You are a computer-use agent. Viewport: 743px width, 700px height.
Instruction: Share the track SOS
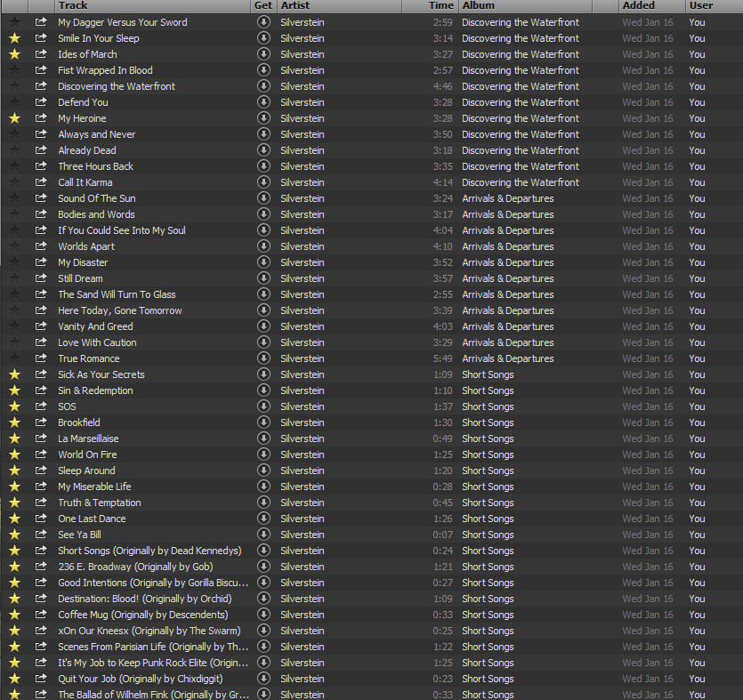coord(41,406)
